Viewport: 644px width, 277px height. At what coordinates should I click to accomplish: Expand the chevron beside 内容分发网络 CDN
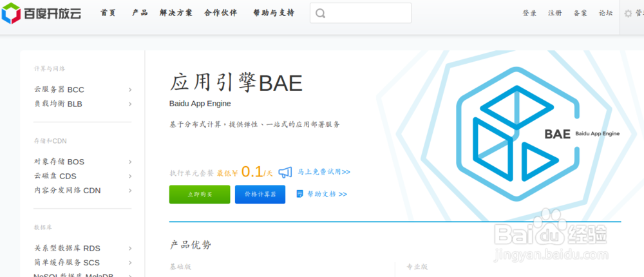pyautogui.click(x=130, y=190)
